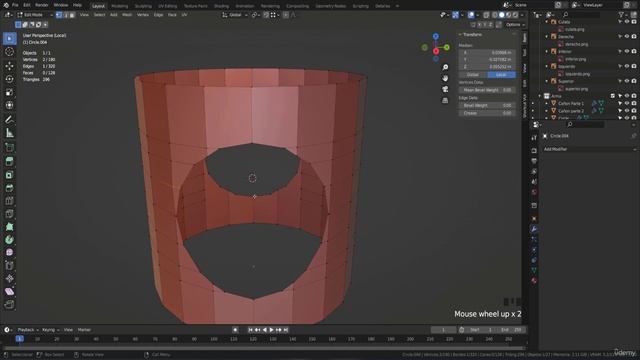Open the Marker menu in timeline
Image resolution: width=640 pixels, height=360 pixels.
click(x=84, y=330)
